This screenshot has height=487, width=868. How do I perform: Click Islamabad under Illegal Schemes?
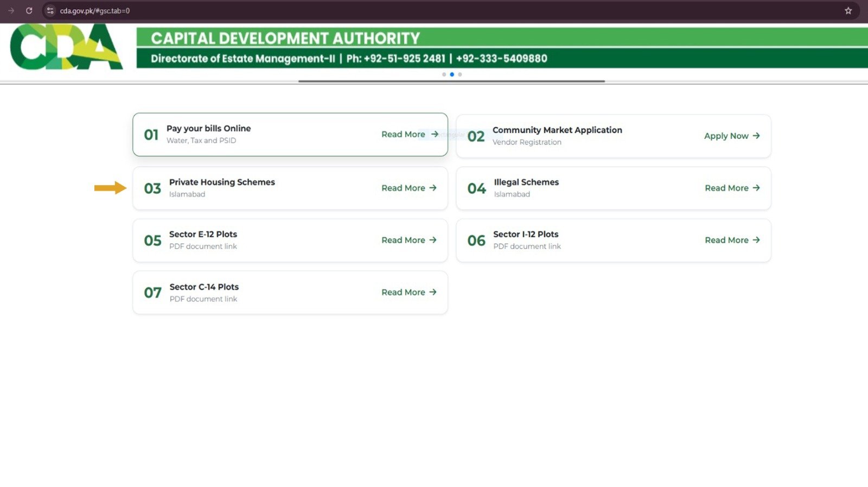tap(512, 194)
